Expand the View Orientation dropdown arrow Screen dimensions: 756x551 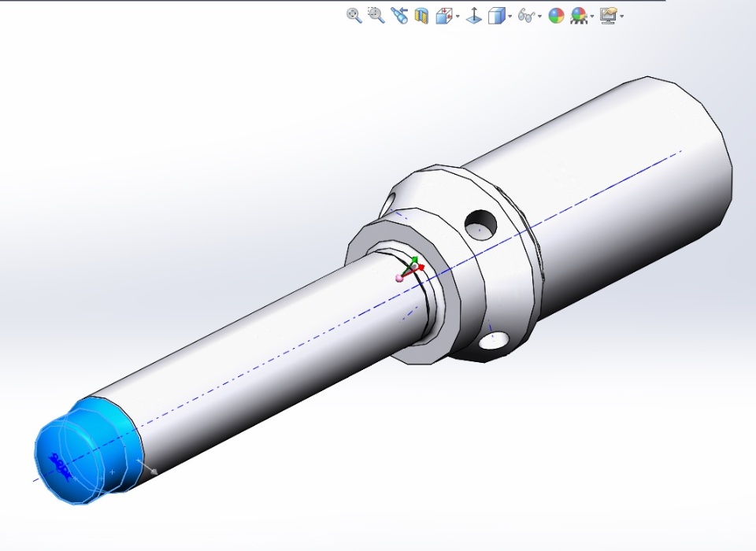pos(457,17)
